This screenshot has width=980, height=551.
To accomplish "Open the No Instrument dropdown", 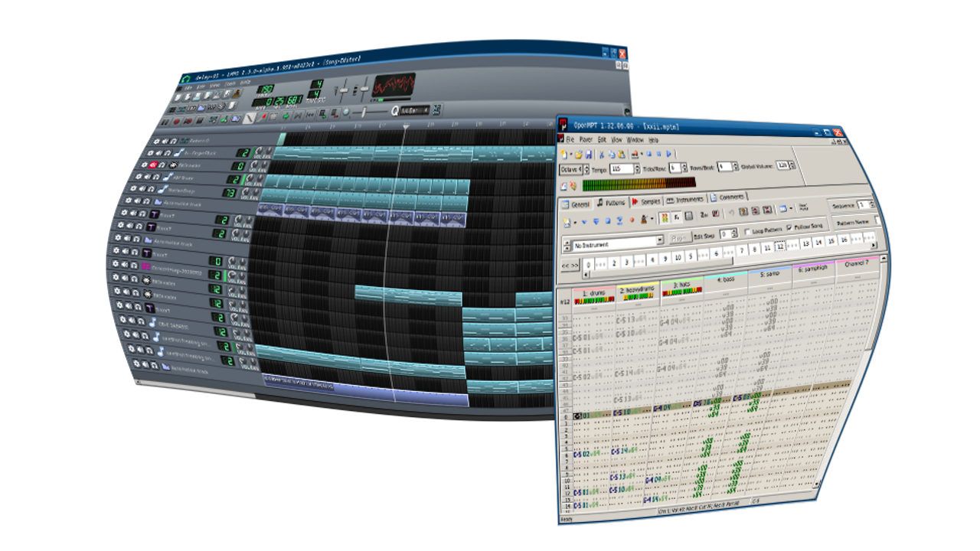I will (661, 240).
